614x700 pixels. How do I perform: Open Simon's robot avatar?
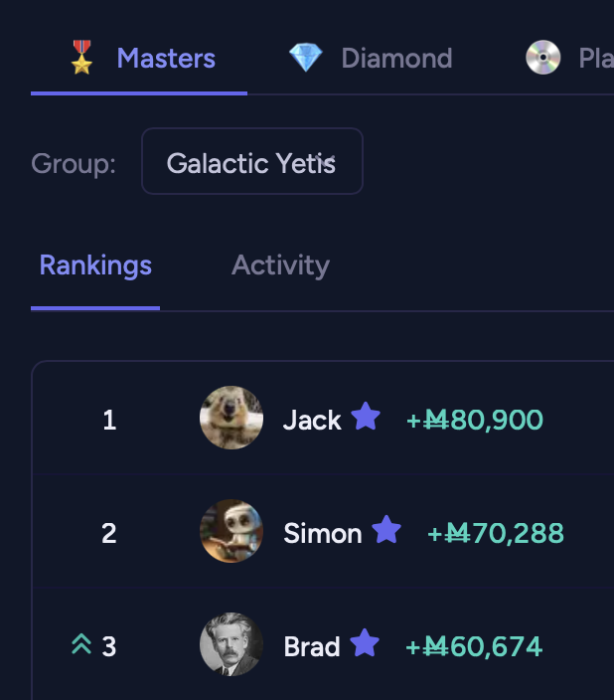click(231, 531)
